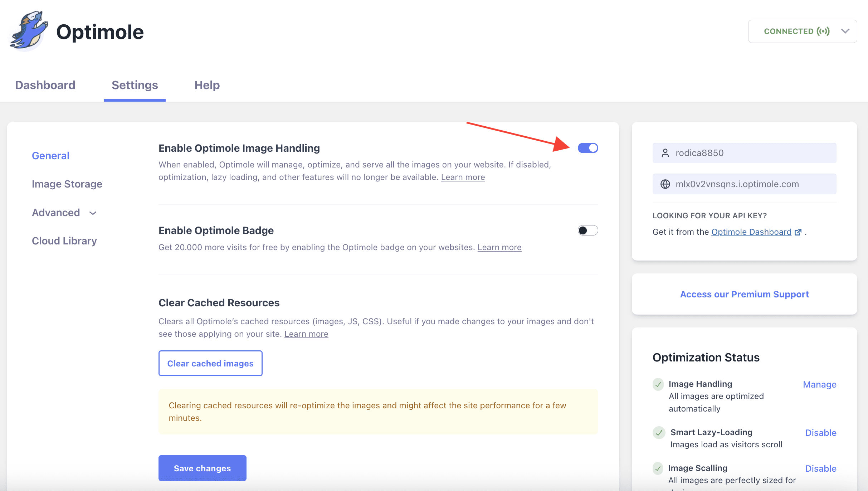This screenshot has height=491, width=868.
Task: Switch to the Dashboard tab
Action: [x=45, y=85]
